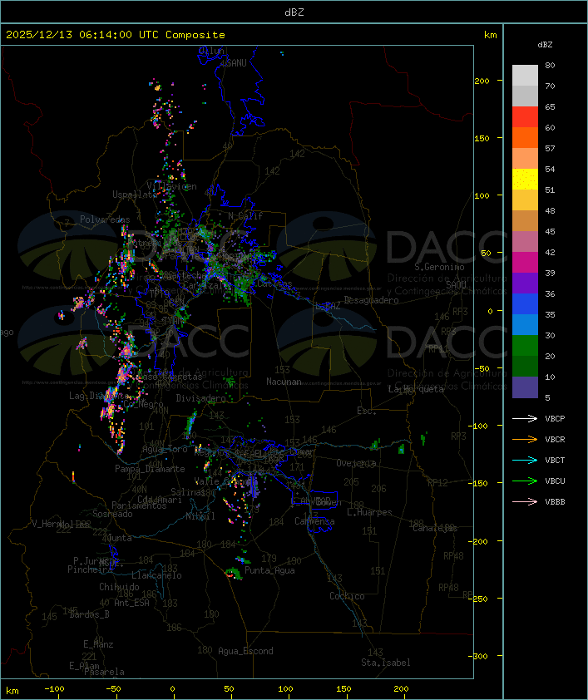Click the orange VBCR arrow icon
The width and height of the screenshot is (588, 700).
[x=525, y=439]
